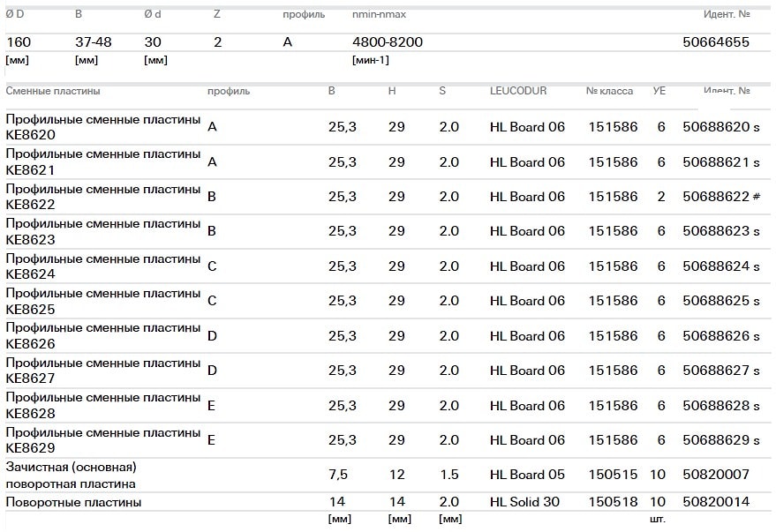
Task: Click article number 50688620
Action: pos(715,127)
